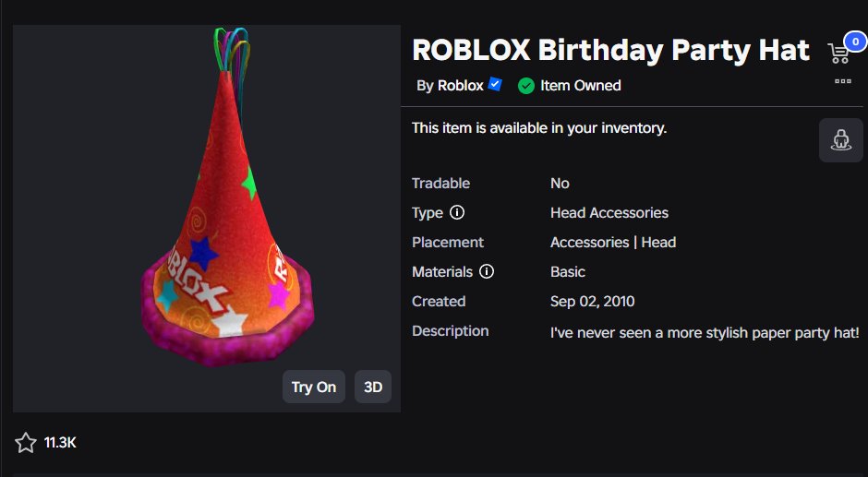
Task: Click the Try On button
Action: [314, 387]
